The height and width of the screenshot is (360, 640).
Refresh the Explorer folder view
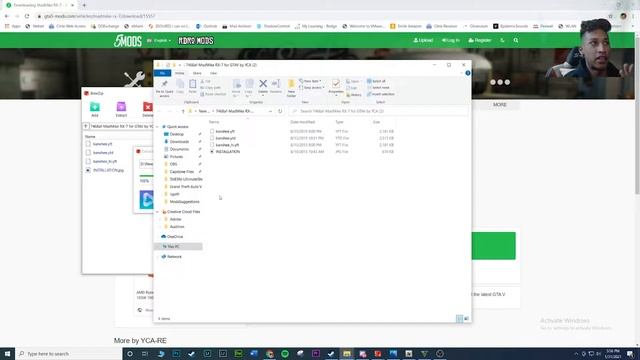tap(280, 111)
